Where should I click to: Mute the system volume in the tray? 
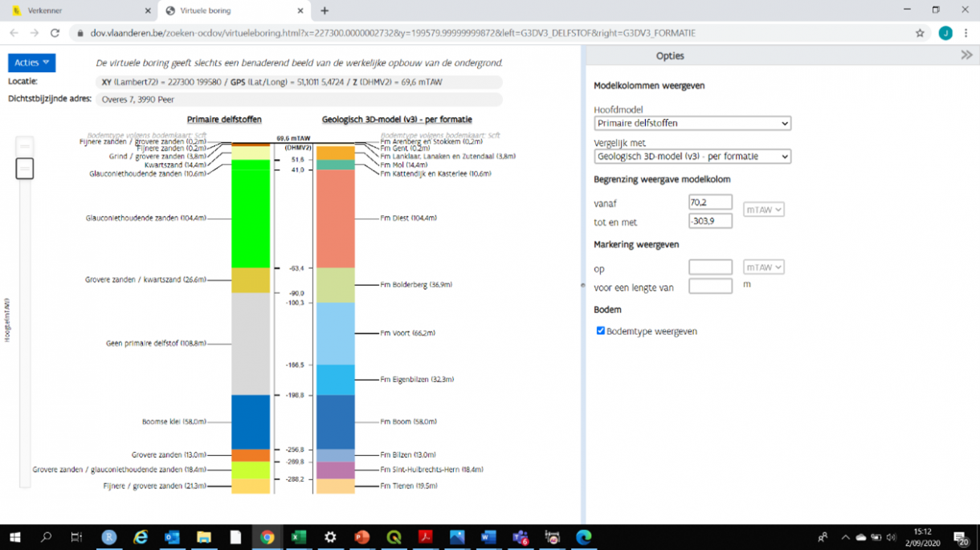point(892,537)
